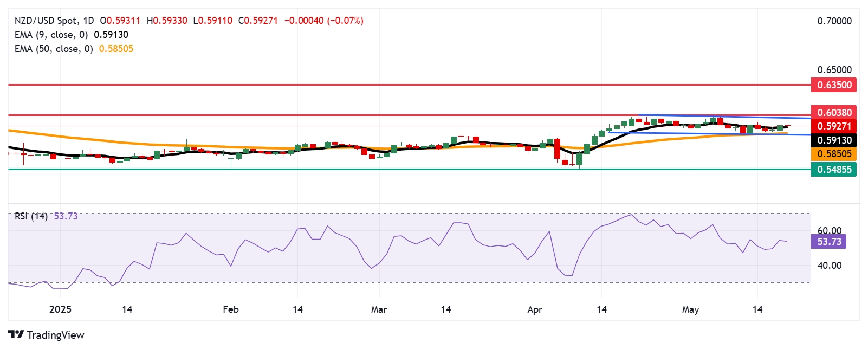Screen dimensions: 868x349
Task: Click the 0.65000 price axis label
Action: 834,70
